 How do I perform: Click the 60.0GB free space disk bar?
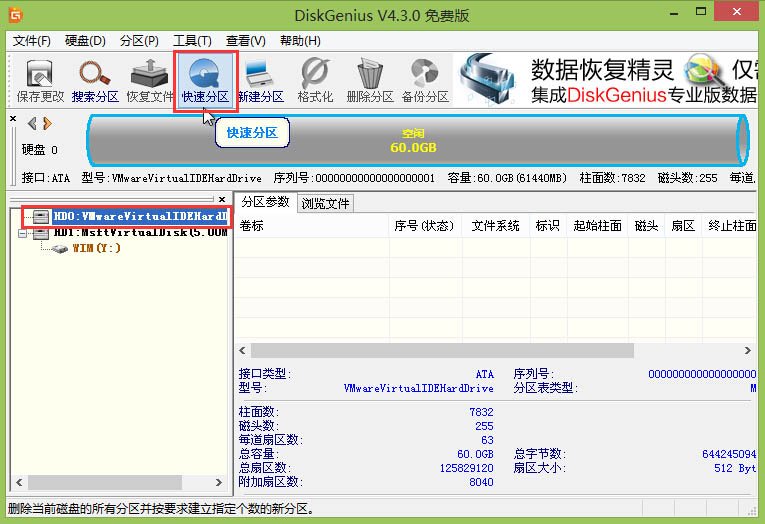click(415, 140)
